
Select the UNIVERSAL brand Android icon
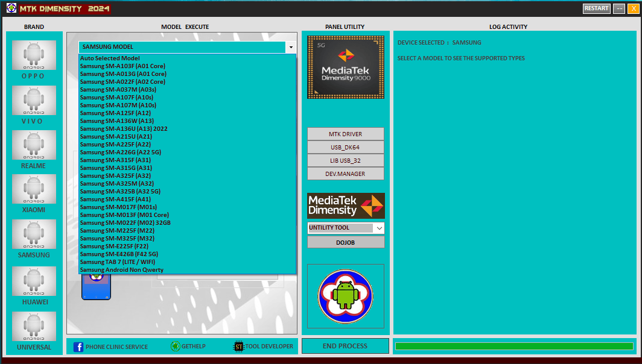34,327
